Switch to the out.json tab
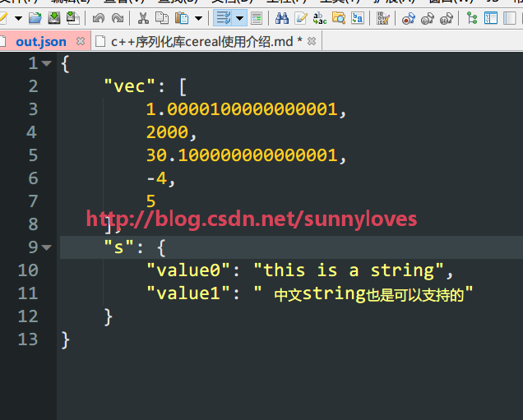Viewport: 523px width, 420px height. (x=41, y=42)
